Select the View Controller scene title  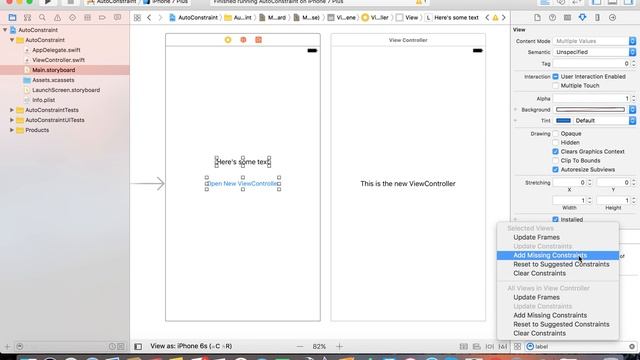pos(408,40)
